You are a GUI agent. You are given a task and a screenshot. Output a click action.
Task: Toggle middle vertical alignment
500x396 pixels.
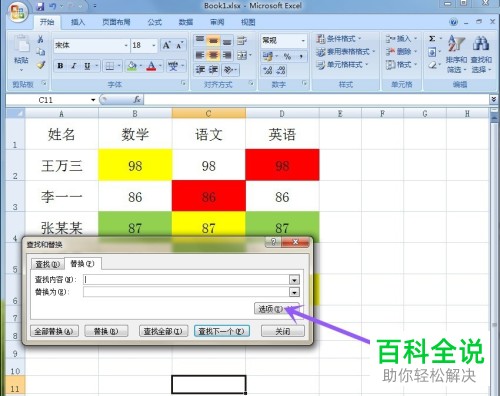click(213, 40)
